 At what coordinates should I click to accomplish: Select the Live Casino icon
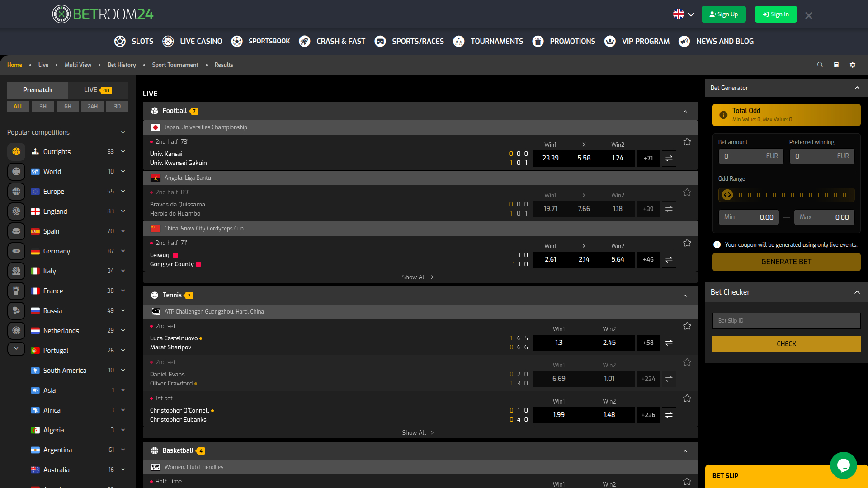[x=168, y=41]
